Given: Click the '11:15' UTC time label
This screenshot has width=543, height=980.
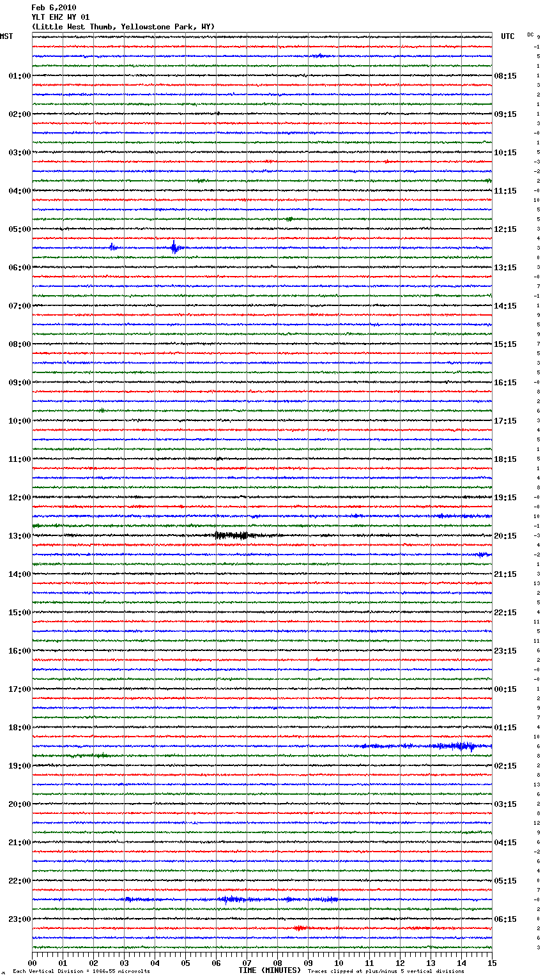Looking at the screenshot, I should point(505,191).
